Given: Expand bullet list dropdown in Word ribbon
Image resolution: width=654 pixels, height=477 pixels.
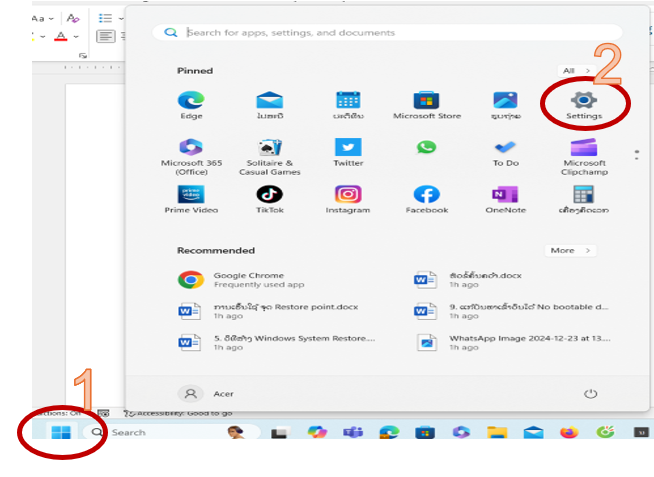Looking at the screenshot, I should coord(120,18).
